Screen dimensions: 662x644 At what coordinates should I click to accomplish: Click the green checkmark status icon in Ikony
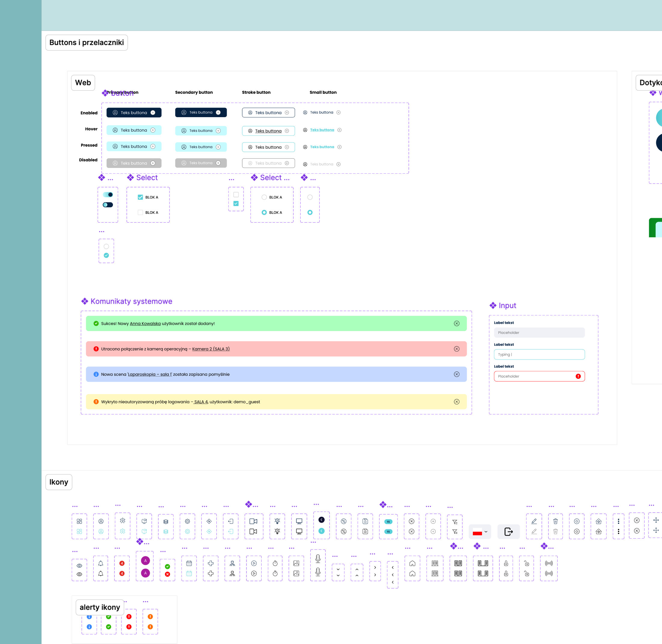pos(167,567)
